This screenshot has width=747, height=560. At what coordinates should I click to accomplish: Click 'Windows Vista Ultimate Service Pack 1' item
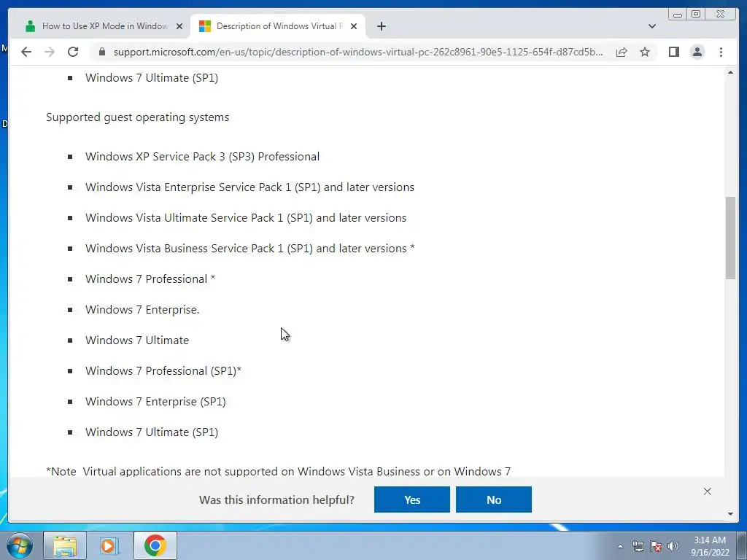[x=246, y=217]
